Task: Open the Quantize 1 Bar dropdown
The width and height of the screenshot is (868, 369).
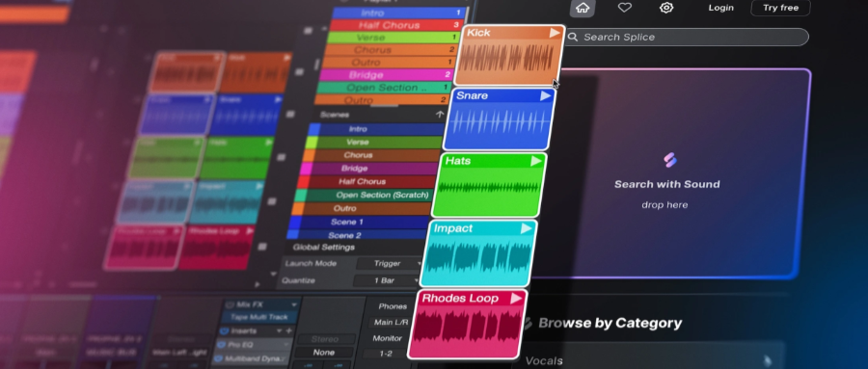Action: pyautogui.click(x=386, y=280)
